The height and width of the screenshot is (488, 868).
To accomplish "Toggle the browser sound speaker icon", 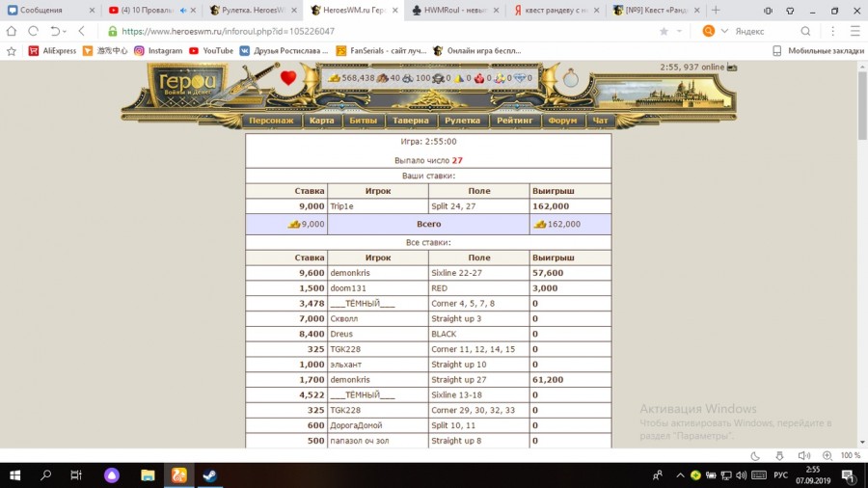I will 803,455.
